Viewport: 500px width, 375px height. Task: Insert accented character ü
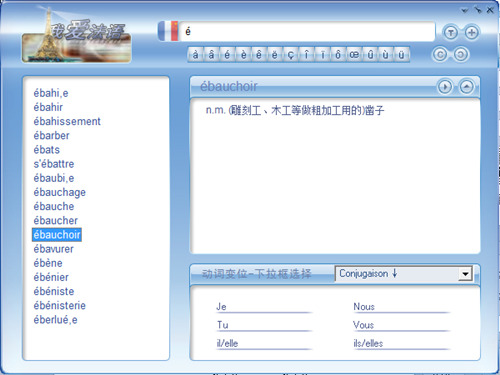click(401, 54)
